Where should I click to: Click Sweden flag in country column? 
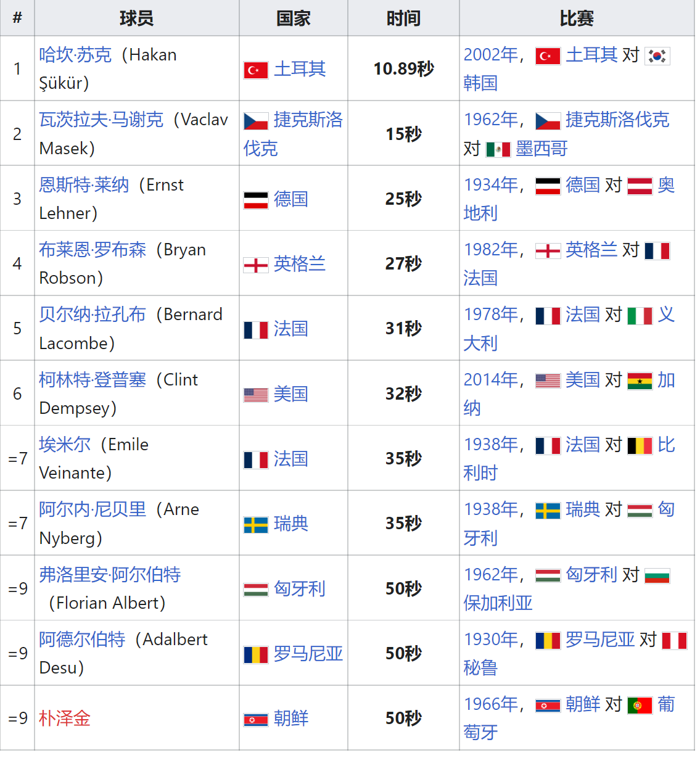(256, 525)
